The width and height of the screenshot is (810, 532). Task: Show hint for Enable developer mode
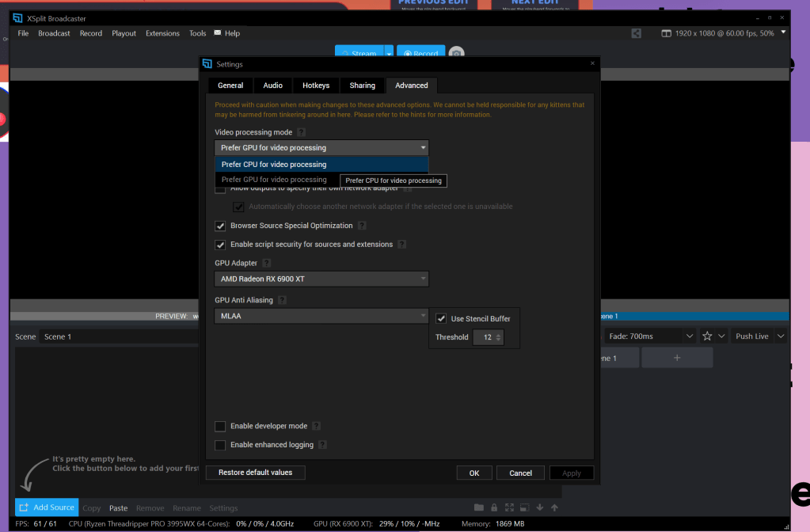click(316, 426)
